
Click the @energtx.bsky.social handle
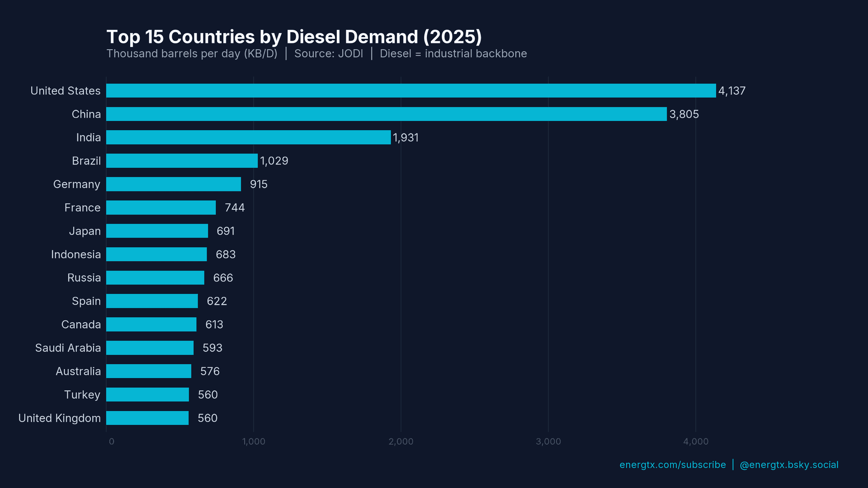tap(788, 465)
